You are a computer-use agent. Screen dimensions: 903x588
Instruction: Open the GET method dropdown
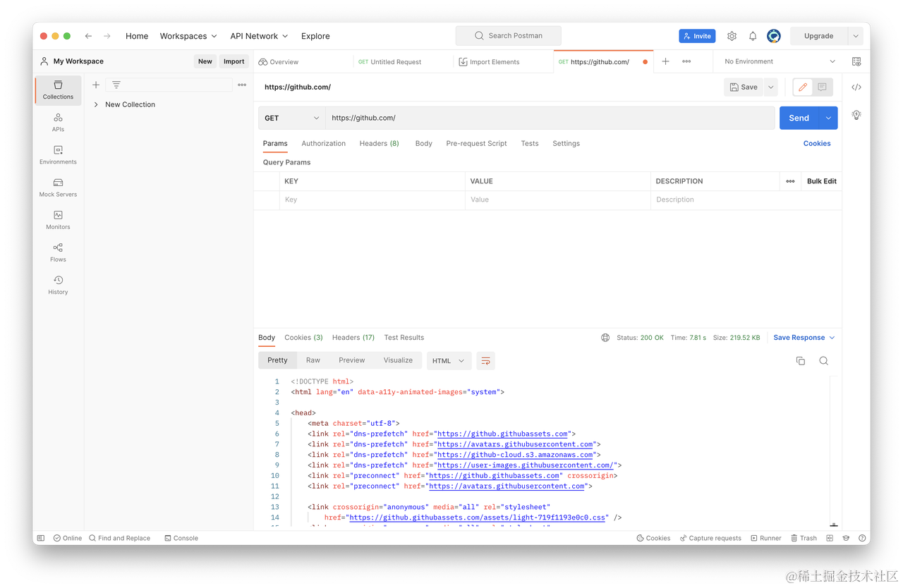tap(291, 118)
